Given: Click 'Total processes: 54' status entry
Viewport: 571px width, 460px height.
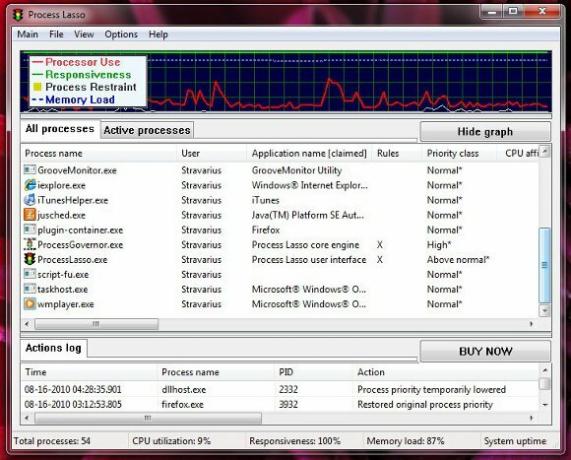Looking at the screenshot, I should [52, 441].
